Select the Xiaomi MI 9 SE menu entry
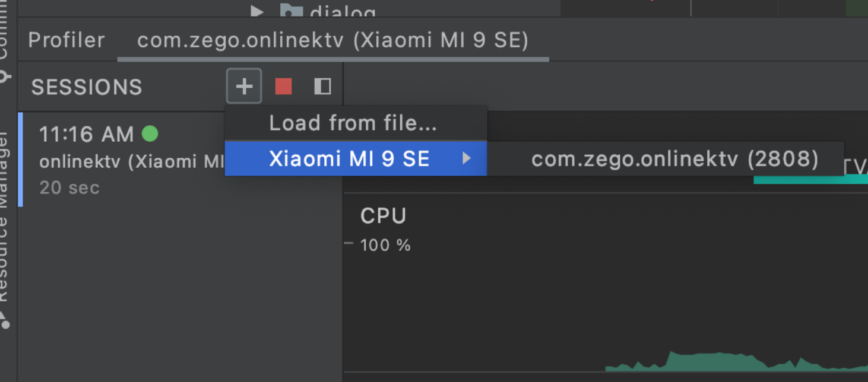Viewport: 868px width, 382px height. [356, 158]
